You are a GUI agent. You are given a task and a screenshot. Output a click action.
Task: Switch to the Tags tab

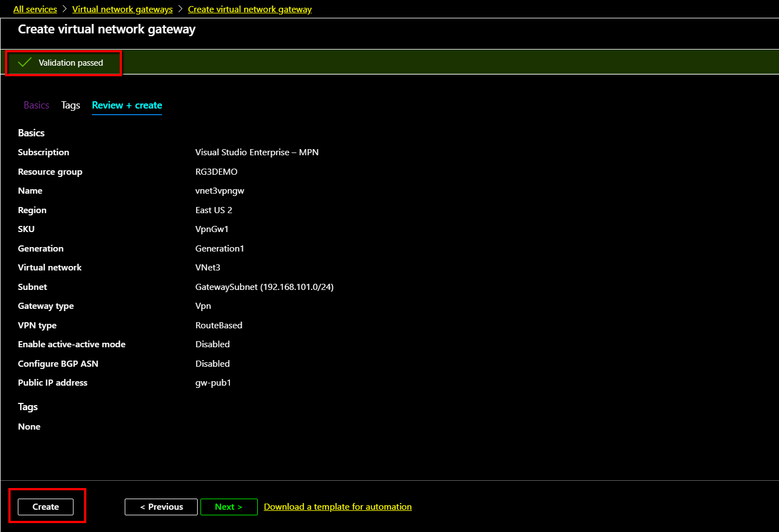(71, 105)
